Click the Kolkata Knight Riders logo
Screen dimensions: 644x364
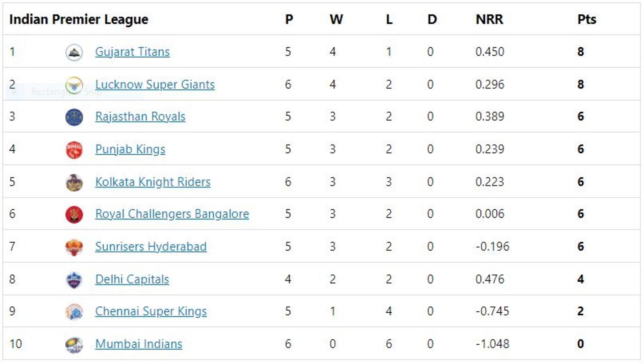[74, 182]
